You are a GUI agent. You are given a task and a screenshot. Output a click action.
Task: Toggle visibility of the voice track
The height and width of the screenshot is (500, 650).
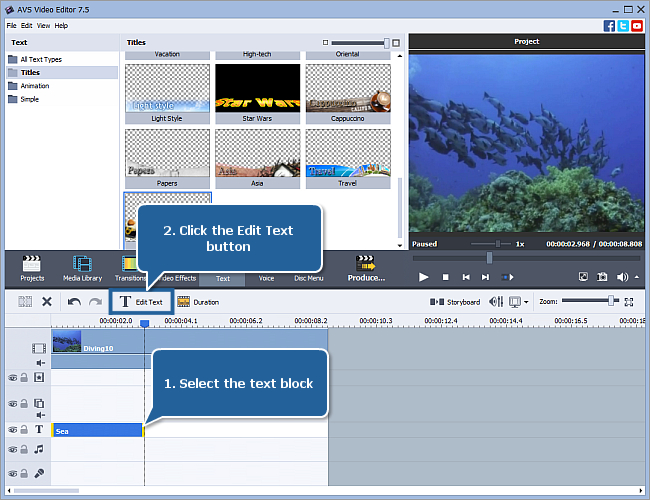[13, 473]
